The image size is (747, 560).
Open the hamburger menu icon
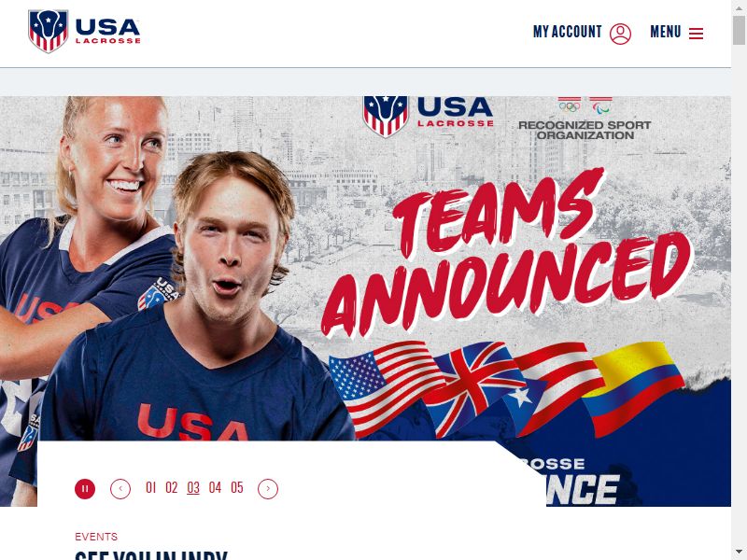pos(696,34)
